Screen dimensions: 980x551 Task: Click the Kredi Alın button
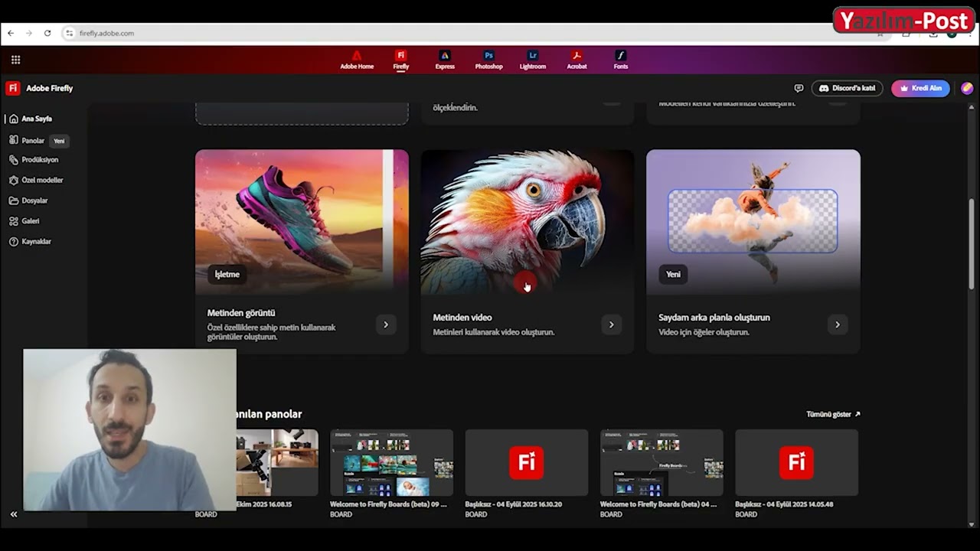[920, 88]
